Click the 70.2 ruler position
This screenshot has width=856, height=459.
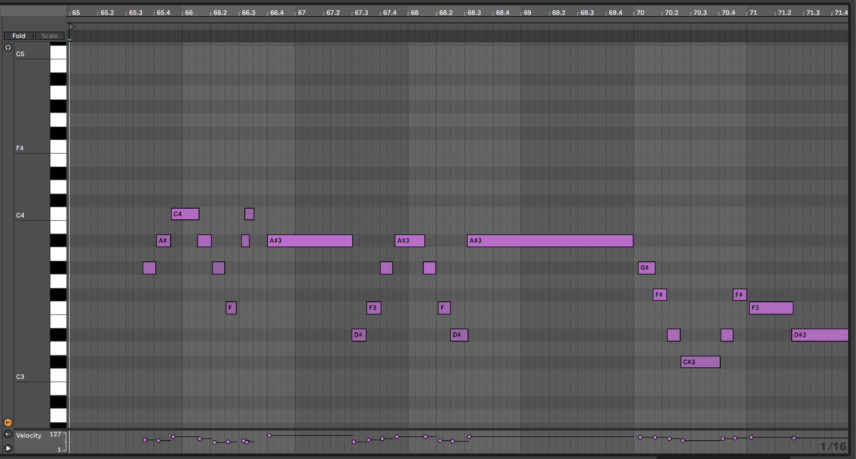[671, 13]
